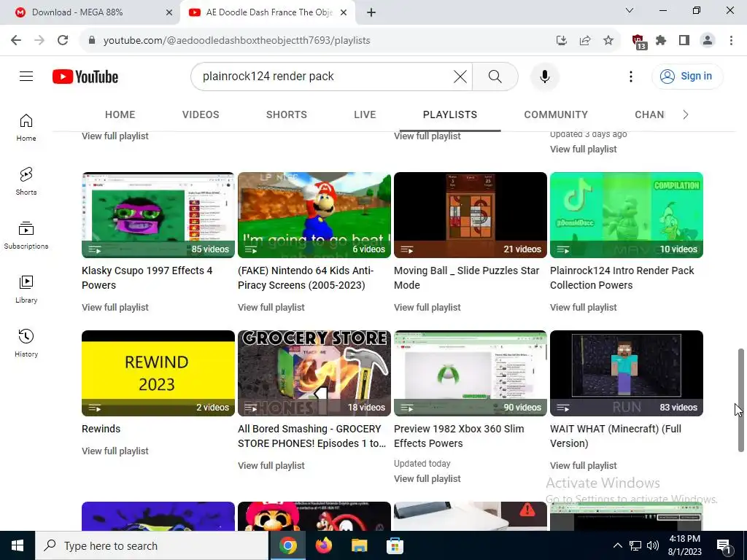Open History in the sidebar
This screenshot has height=560, width=747.
[26, 343]
